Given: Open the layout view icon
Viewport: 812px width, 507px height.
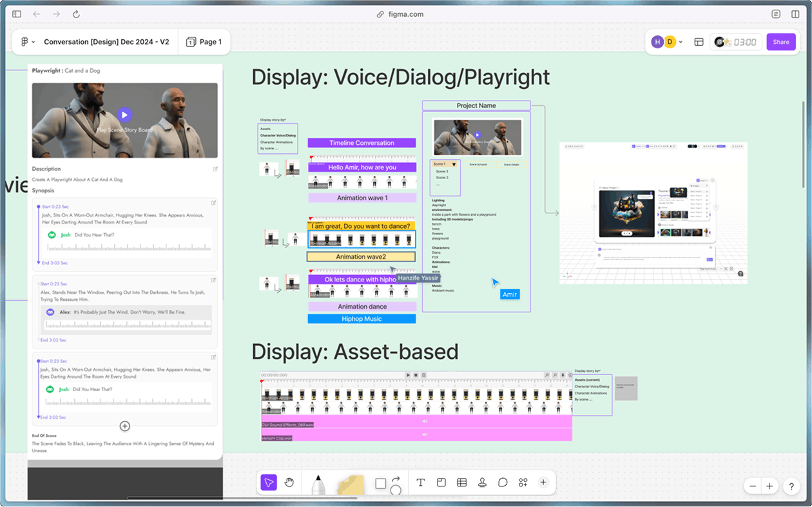Looking at the screenshot, I should pos(699,42).
